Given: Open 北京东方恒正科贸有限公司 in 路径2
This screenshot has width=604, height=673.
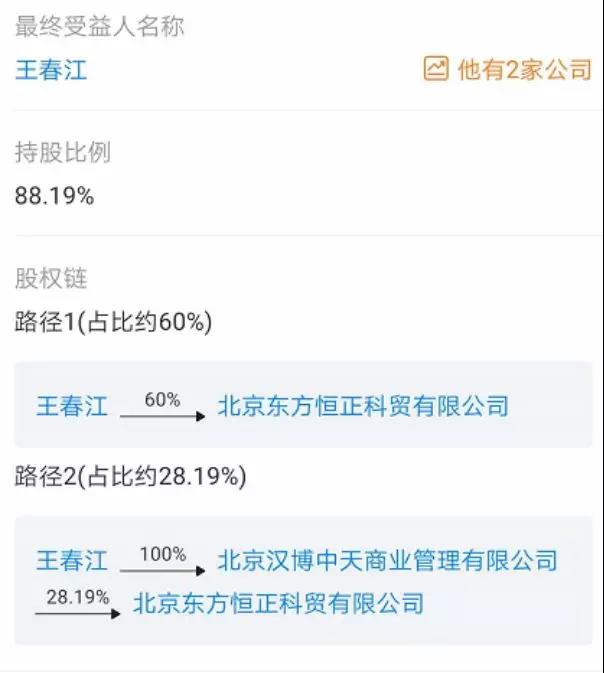Looking at the screenshot, I should (x=278, y=603).
